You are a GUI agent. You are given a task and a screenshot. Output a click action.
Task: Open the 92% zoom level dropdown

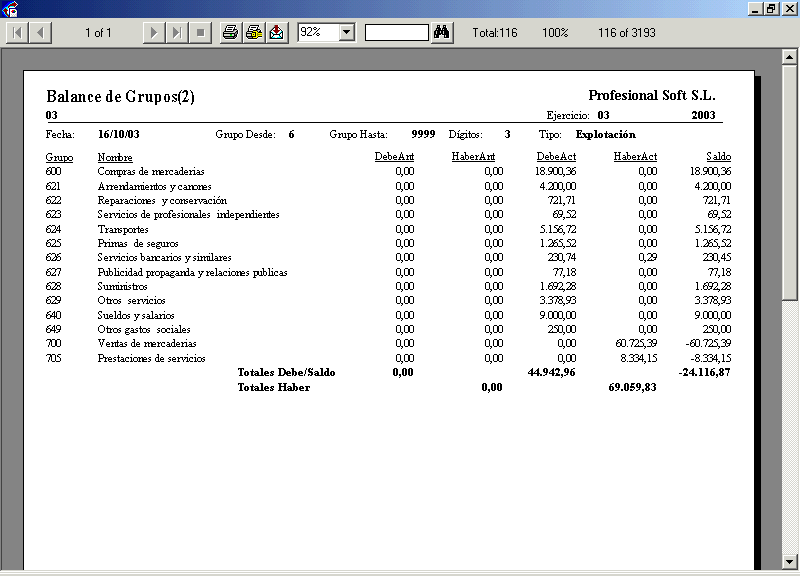[347, 33]
